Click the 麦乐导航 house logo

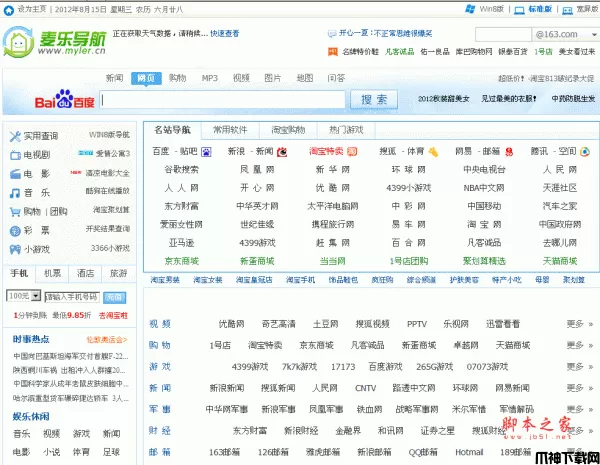18,42
